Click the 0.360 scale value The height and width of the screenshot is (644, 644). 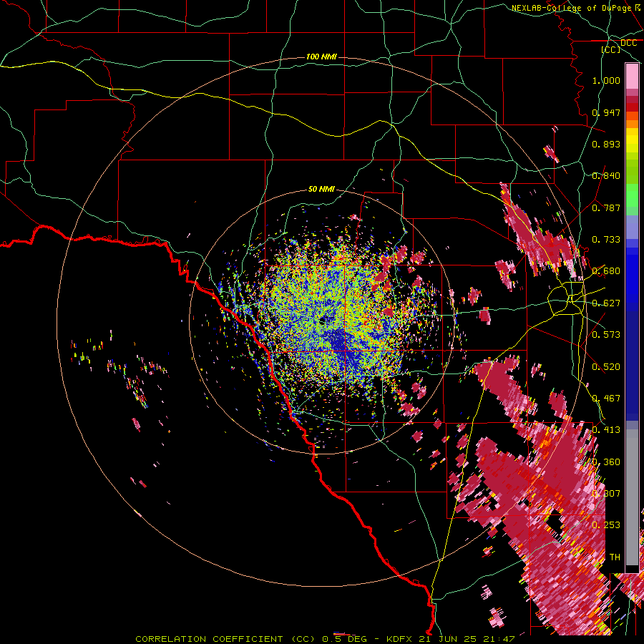click(606, 462)
